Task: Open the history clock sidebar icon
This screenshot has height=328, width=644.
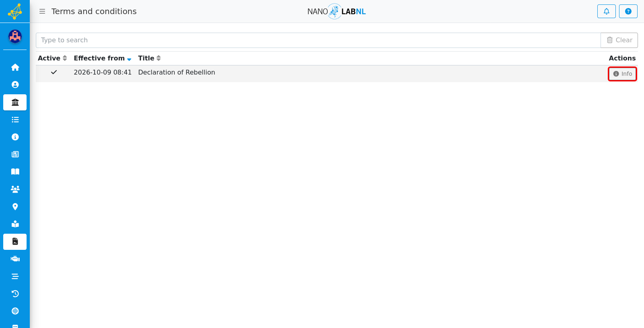Action: (15, 294)
